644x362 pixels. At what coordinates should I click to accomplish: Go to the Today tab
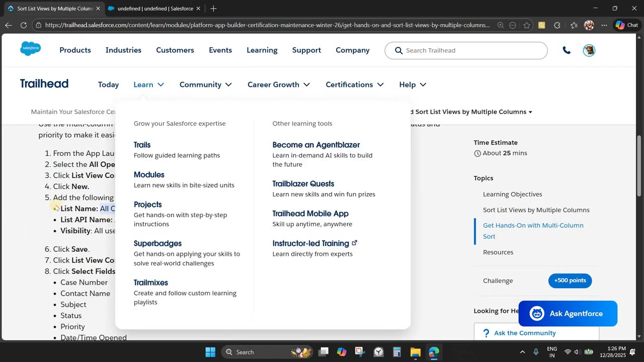click(x=108, y=84)
